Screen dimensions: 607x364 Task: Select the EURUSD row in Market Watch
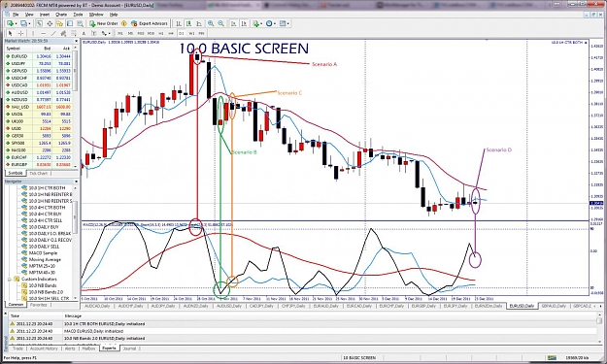click(x=39, y=56)
